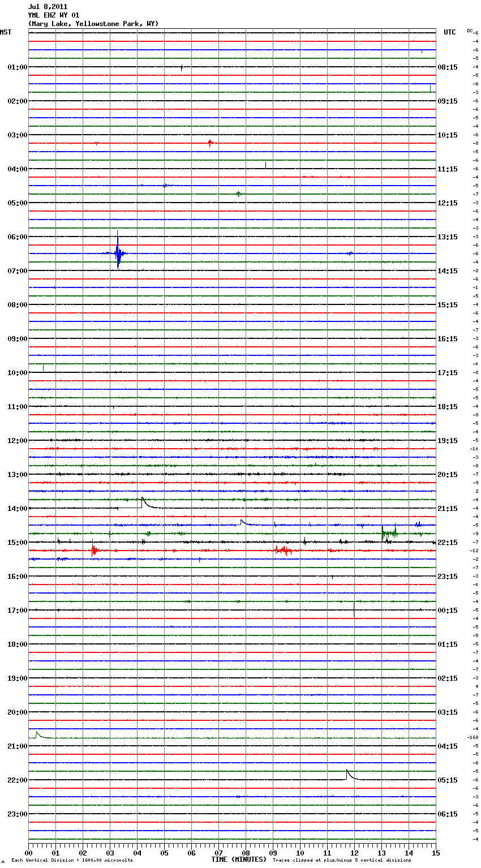Click the 00:15 UTC time label

point(448,611)
